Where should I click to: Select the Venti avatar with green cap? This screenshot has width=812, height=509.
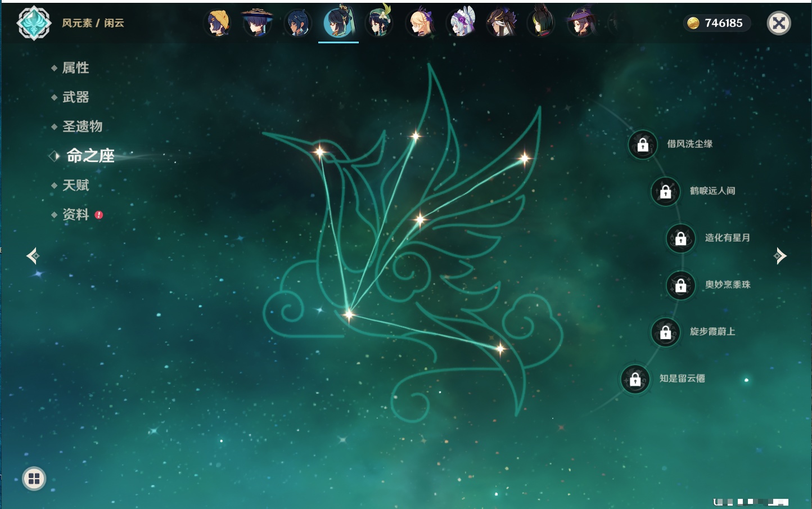coord(379,22)
